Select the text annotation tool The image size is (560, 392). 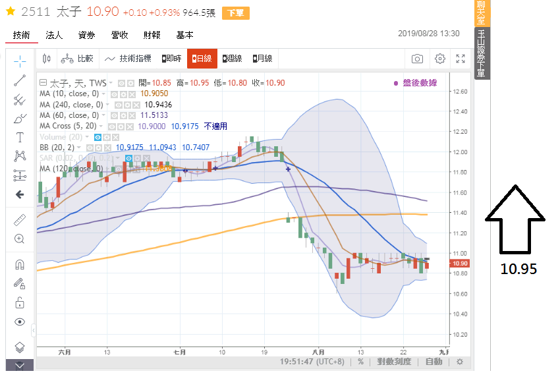click(x=20, y=137)
